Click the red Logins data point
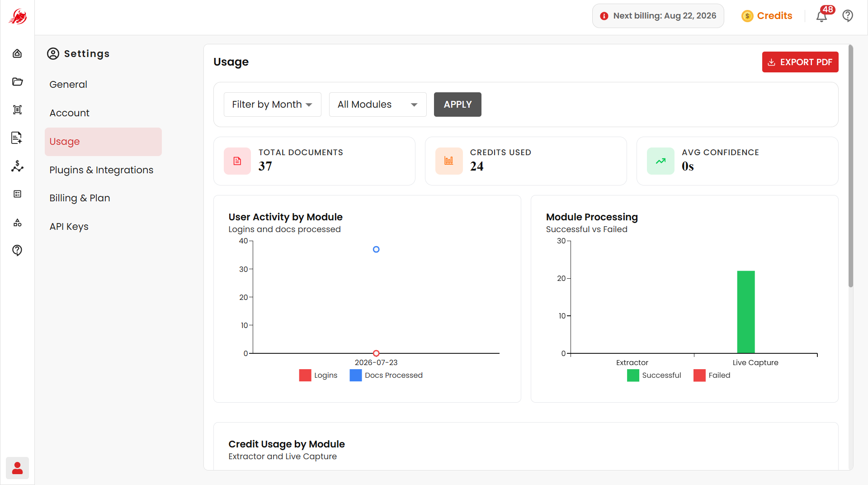 [376, 353]
